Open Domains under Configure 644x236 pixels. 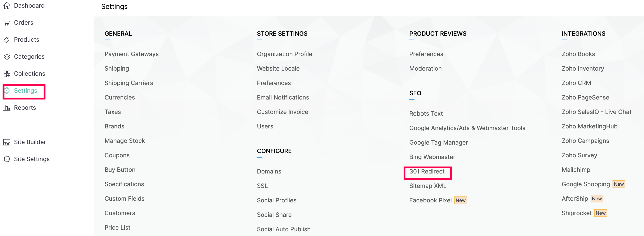[x=269, y=172]
